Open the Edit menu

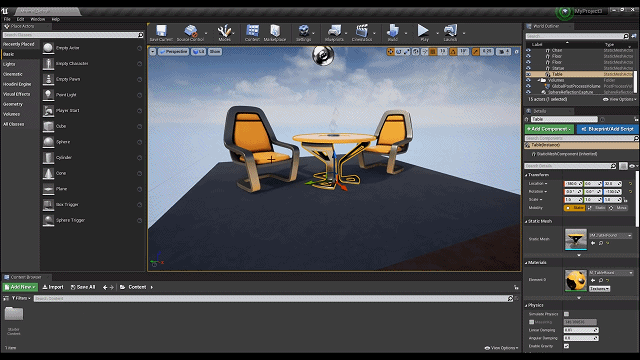tap(20, 19)
